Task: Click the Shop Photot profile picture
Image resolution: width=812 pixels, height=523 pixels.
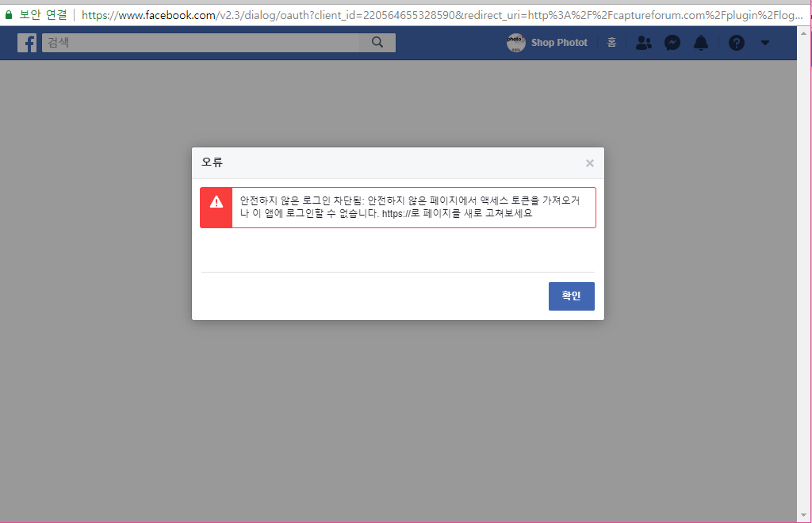Action: [x=516, y=43]
